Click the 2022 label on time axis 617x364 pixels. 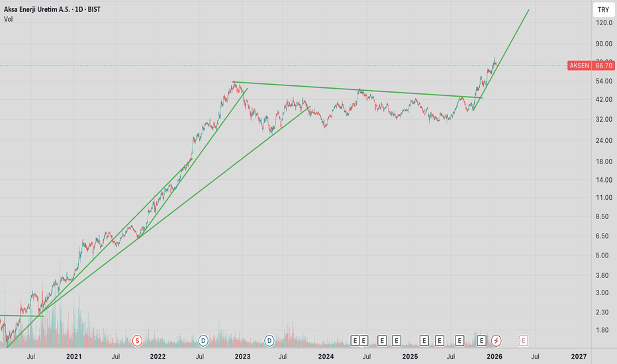(158, 357)
